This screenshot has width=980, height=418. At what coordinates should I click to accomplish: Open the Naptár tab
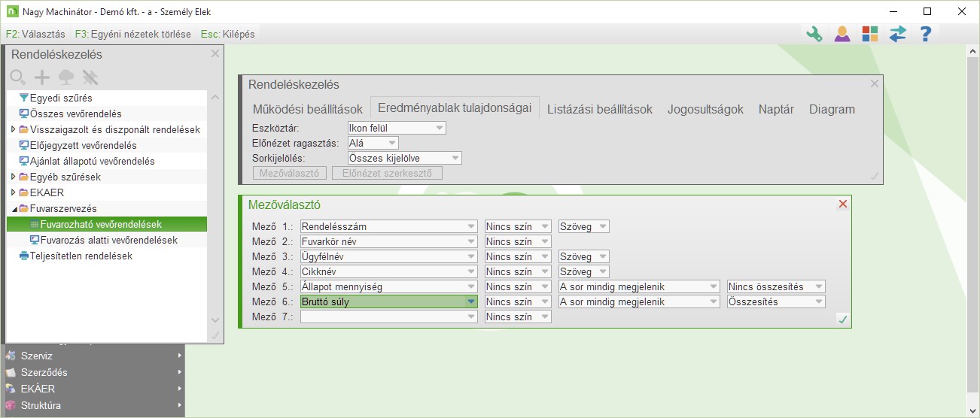[776, 109]
